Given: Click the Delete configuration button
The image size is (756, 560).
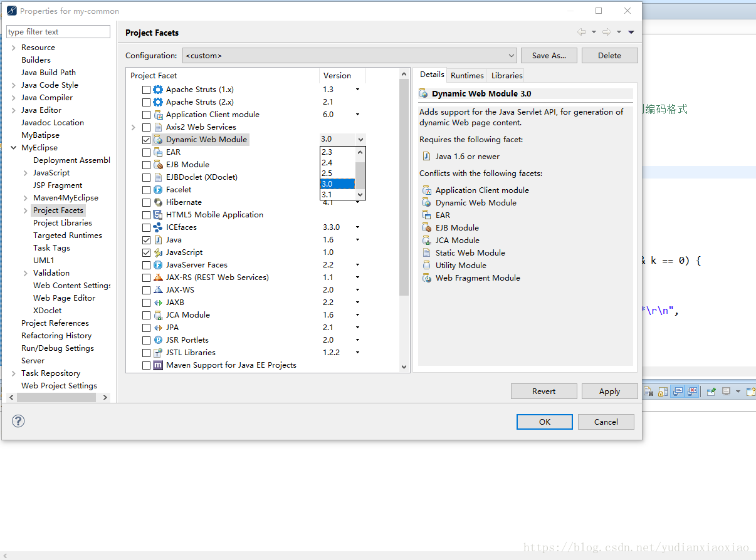Looking at the screenshot, I should click(609, 55).
